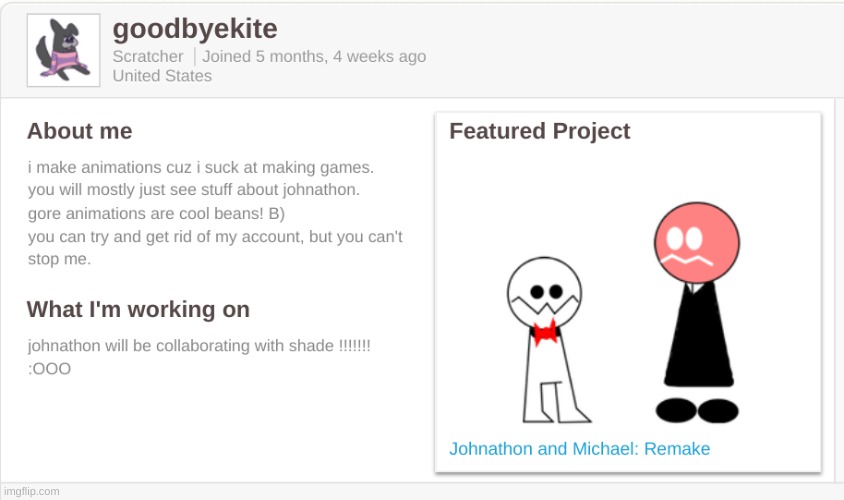Viewport: 844px width, 500px height.
Task: Click the "get rid of my account" line
Action: click(215, 237)
